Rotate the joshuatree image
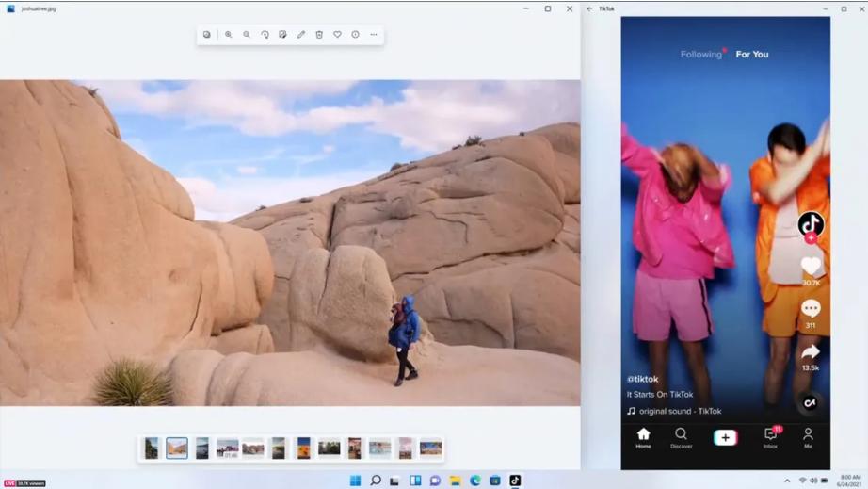The width and height of the screenshot is (868, 489). tap(265, 35)
